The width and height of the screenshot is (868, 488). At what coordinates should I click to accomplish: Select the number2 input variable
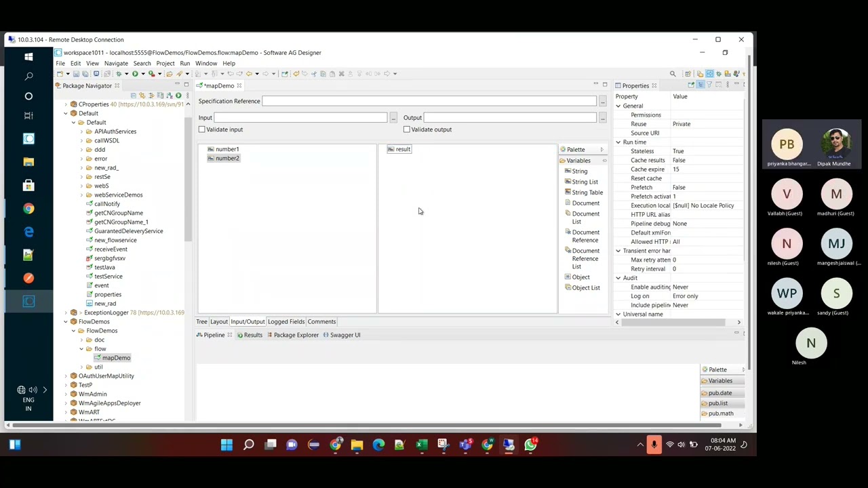click(224, 158)
